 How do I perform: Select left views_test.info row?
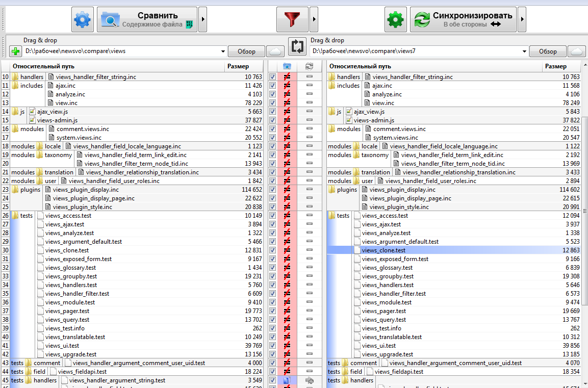click(x=137, y=328)
